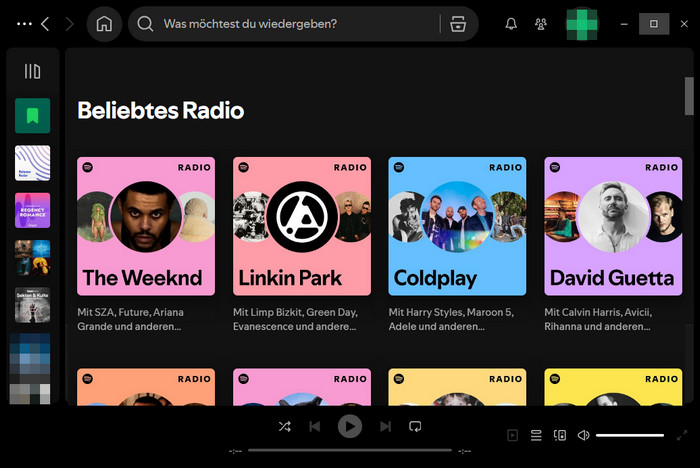Click 'Mit Harry Styles, Maroon 5' description
The image size is (700, 468).
tap(451, 319)
